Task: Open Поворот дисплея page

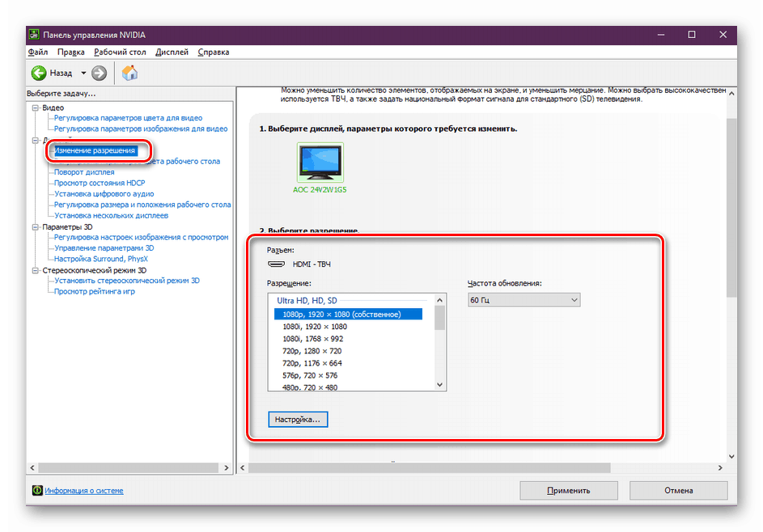Action: pyautogui.click(x=84, y=172)
